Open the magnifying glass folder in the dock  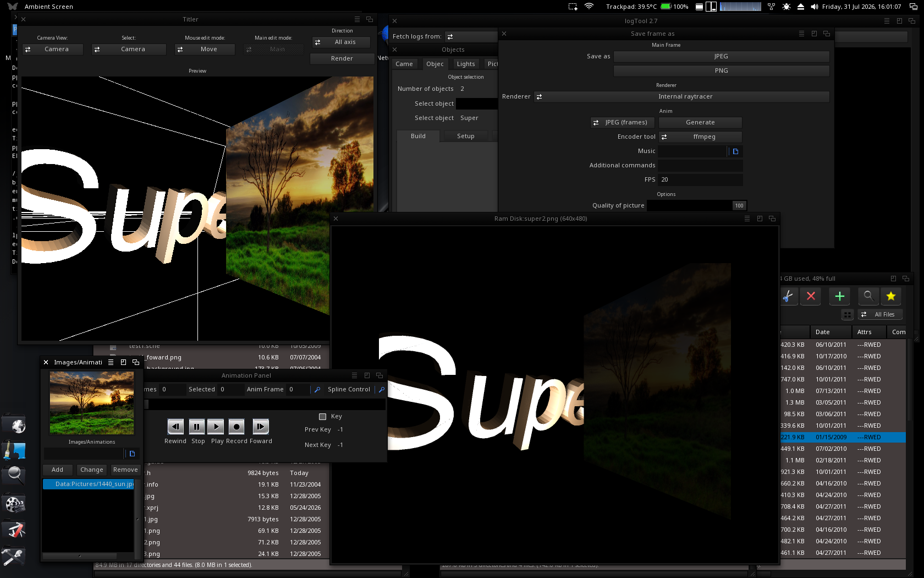(14, 476)
